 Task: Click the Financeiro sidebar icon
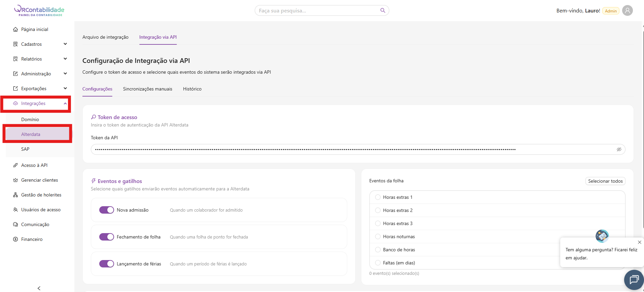[x=15, y=239]
